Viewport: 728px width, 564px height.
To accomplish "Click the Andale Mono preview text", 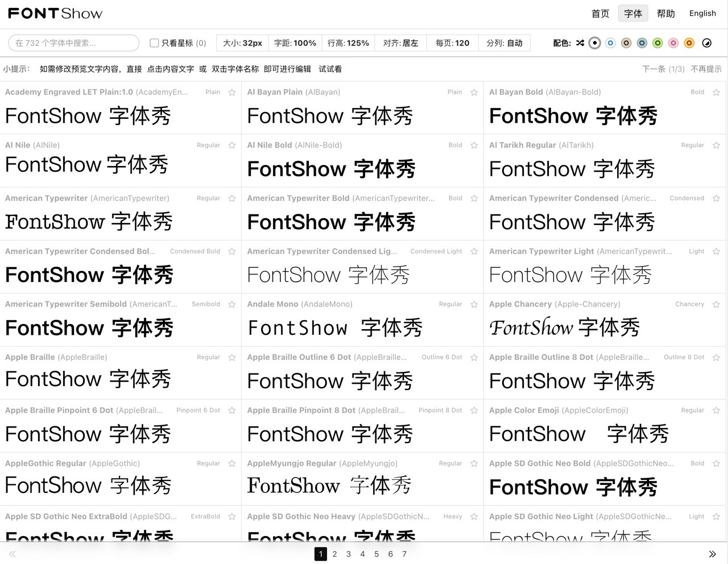I will (336, 327).
